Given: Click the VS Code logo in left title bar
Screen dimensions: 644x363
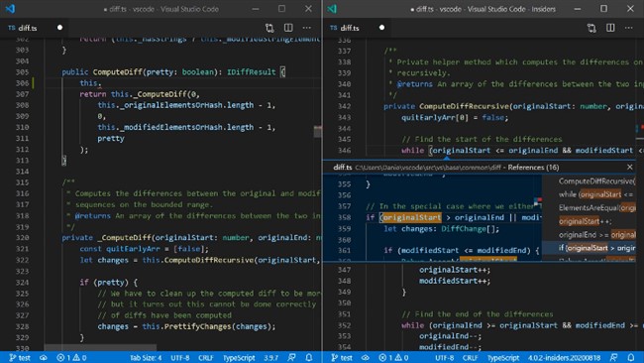Looking at the screenshot, I should pos(10,9).
